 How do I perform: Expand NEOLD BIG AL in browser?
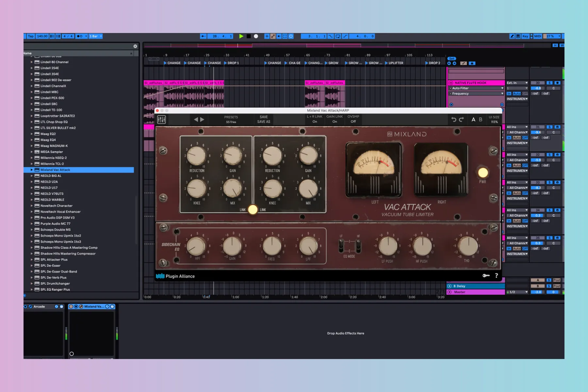click(x=32, y=176)
